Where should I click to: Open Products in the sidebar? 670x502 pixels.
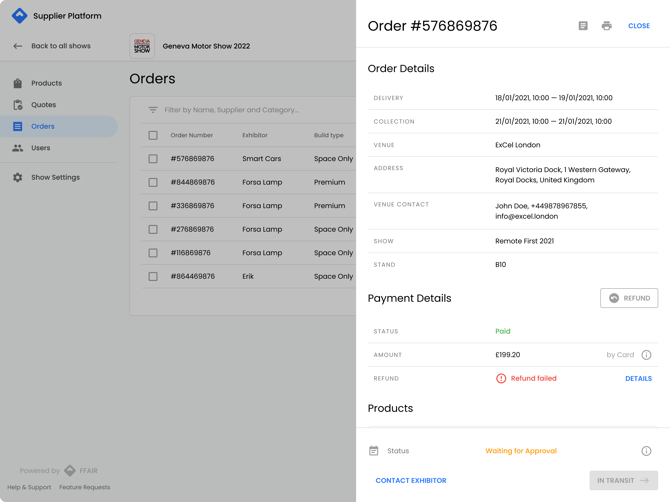pos(46,83)
